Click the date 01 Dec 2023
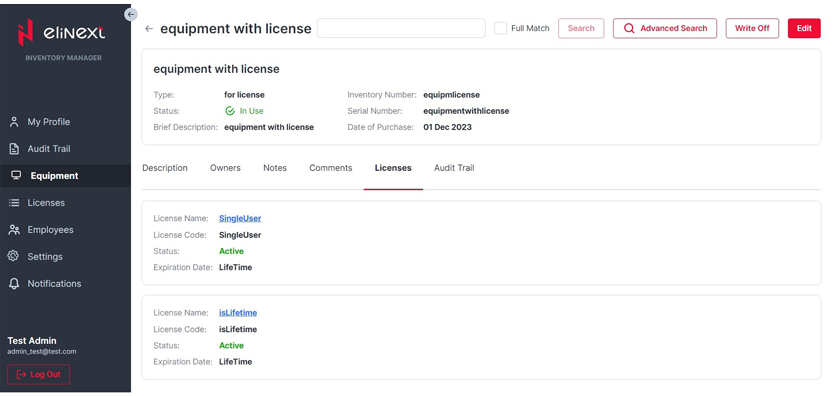Viewport: 834px width, 396px height. [x=447, y=127]
